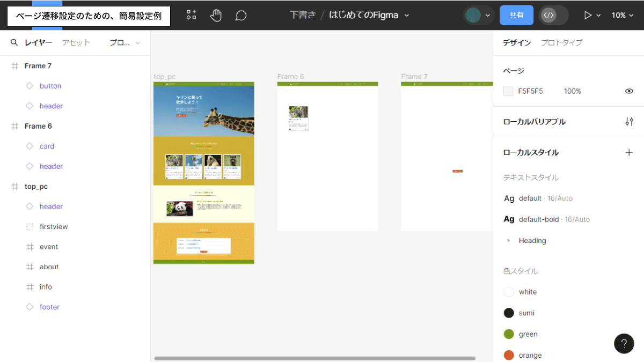Click the ローカルバリアブル section label
The width and height of the screenshot is (644, 362).
[x=534, y=122]
